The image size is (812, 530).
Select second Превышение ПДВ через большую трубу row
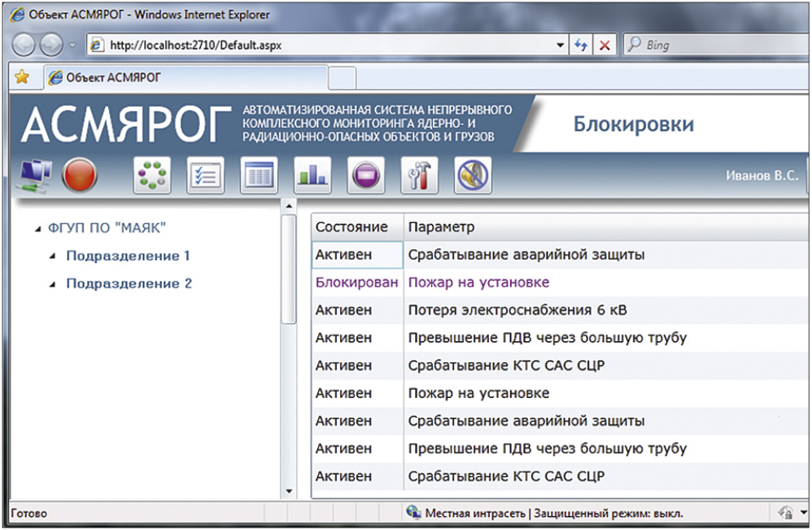pos(561,449)
